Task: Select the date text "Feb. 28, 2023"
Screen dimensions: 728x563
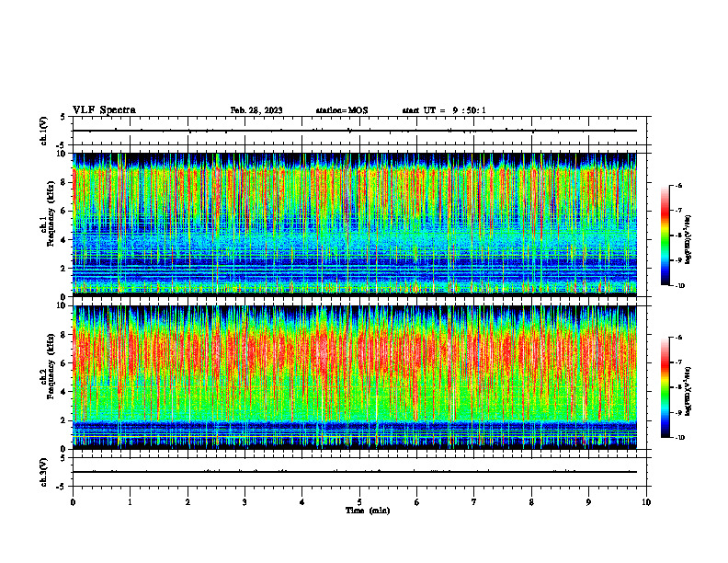Action: coord(256,110)
